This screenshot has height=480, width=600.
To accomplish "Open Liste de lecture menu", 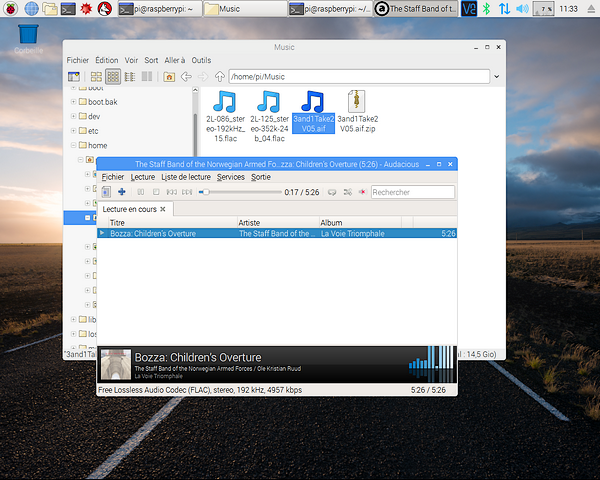I will (186, 177).
